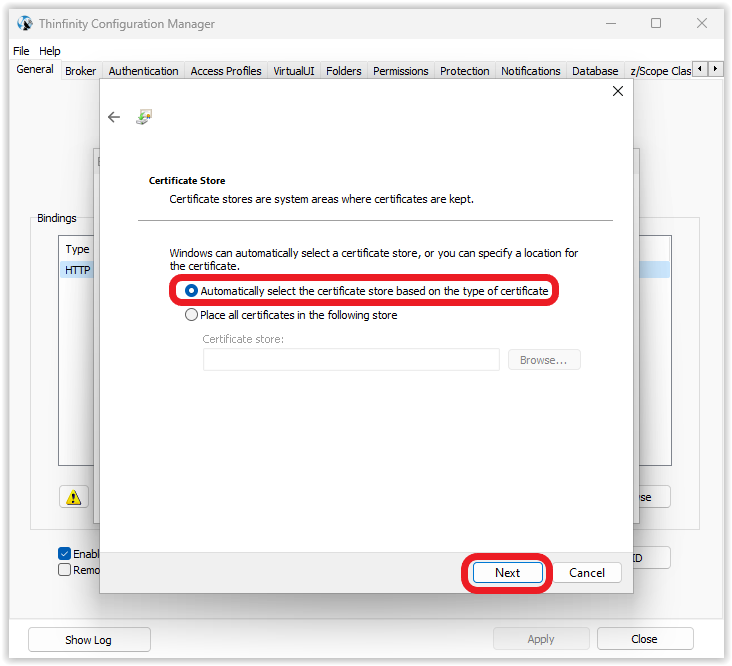Open the Help menu
The width and height of the screenshot is (732, 666).
pos(49,51)
